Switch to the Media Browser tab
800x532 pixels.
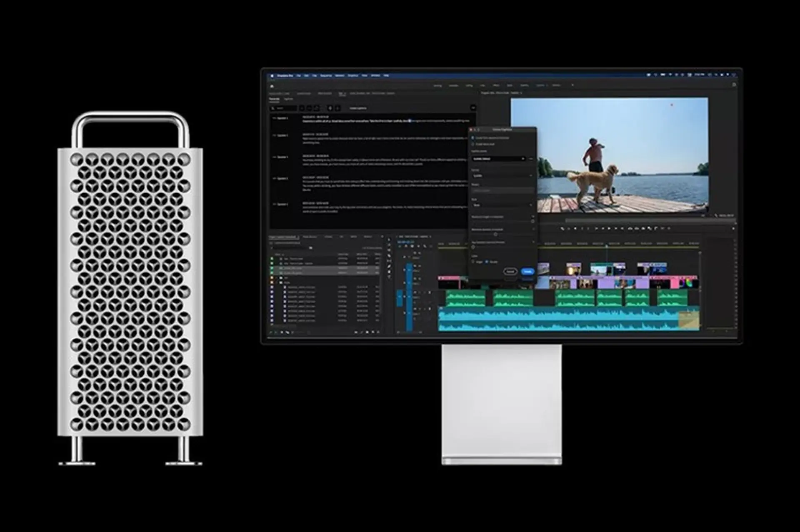(310, 237)
